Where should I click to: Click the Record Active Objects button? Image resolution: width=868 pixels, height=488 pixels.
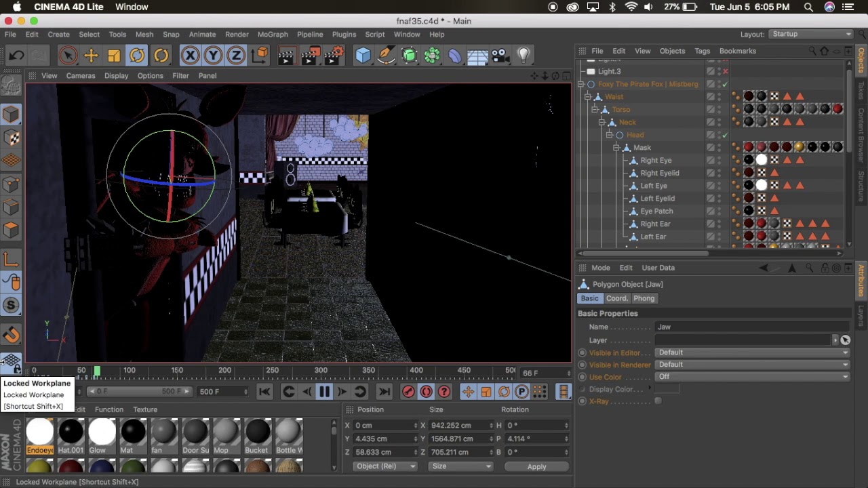point(408,392)
